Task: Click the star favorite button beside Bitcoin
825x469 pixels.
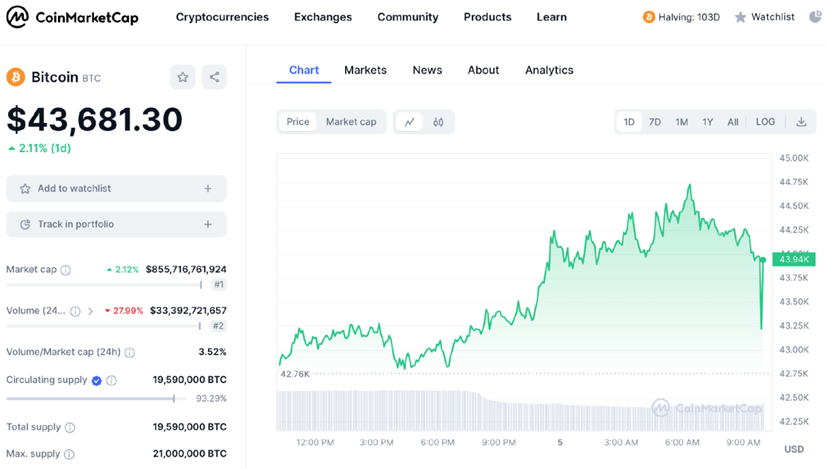Action: coord(183,77)
